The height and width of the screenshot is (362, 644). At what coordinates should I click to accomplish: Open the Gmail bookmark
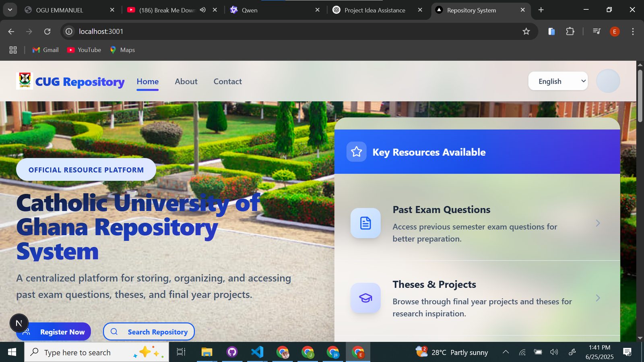[45, 50]
